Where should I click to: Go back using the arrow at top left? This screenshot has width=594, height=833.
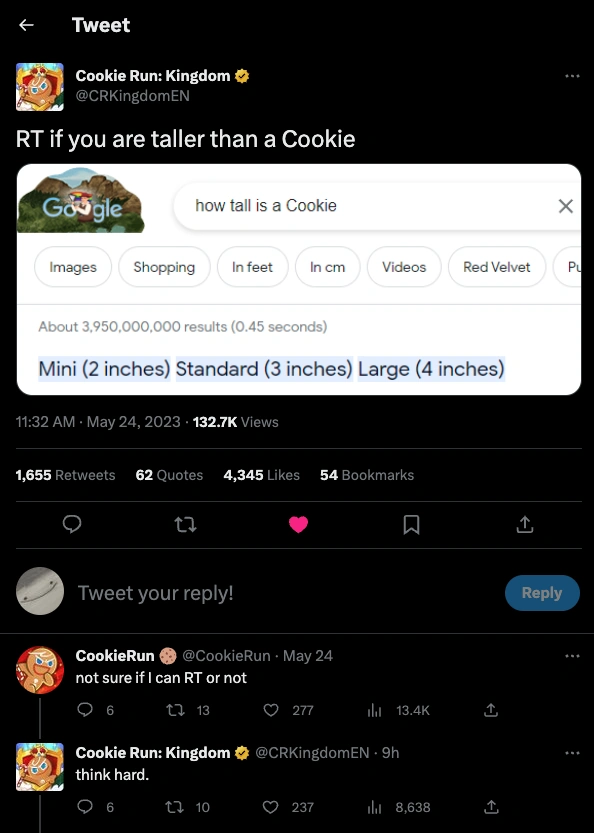(25, 25)
